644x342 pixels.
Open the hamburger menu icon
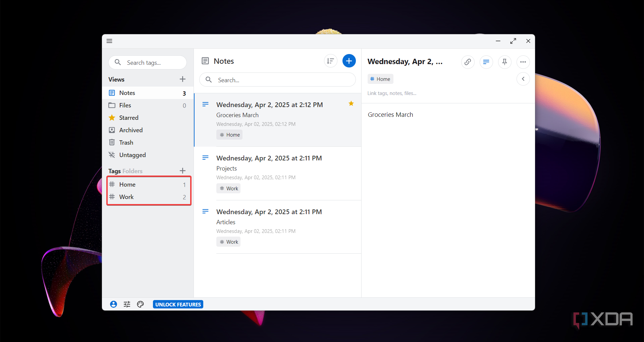pyautogui.click(x=109, y=41)
